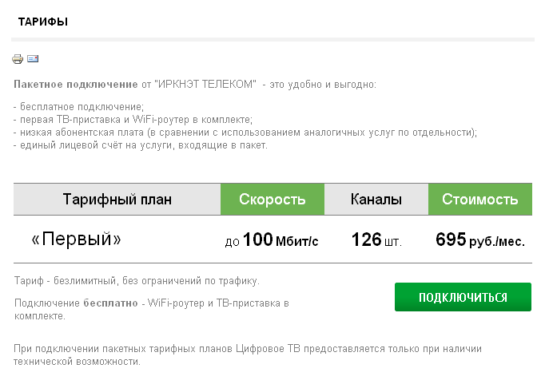Click the ТАРИФЫ page heading
The height and width of the screenshot is (392, 553).
tap(43, 22)
